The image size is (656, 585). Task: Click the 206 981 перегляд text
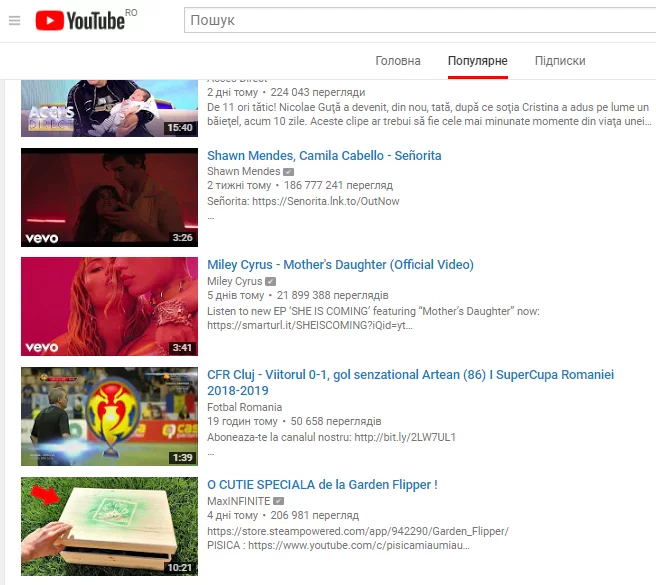315,515
